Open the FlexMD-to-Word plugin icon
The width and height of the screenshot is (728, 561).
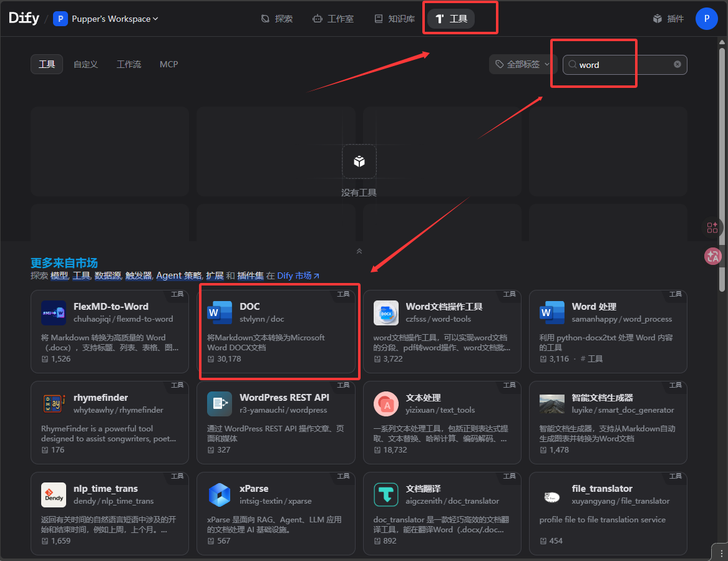click(x=54, y=313)
